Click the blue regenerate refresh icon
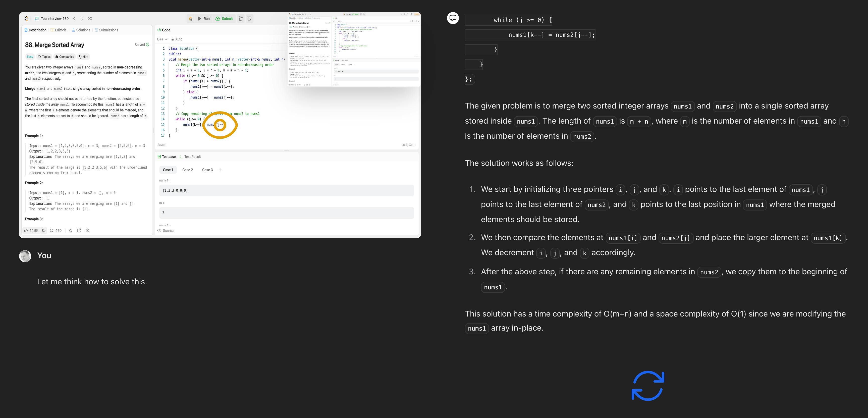 (648, 386)
